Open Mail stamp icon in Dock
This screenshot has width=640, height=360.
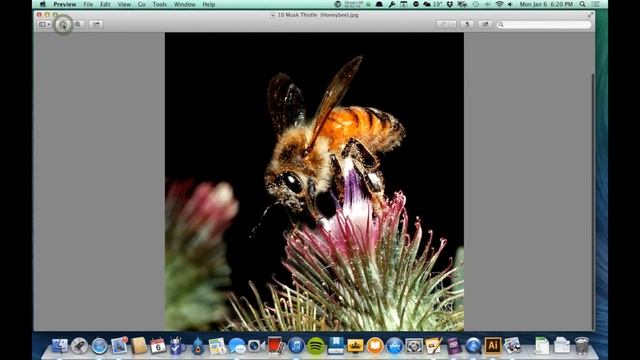(x=119, y=346)
